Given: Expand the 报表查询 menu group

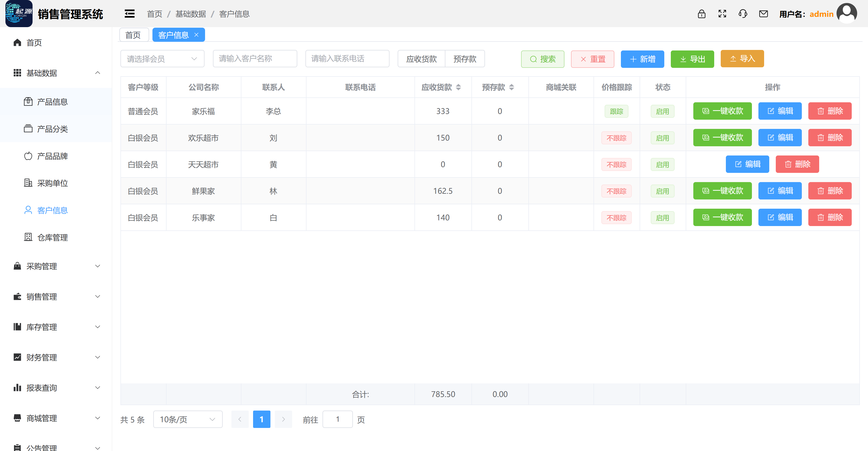Looking at the screenshot, I should pos(56,388).
